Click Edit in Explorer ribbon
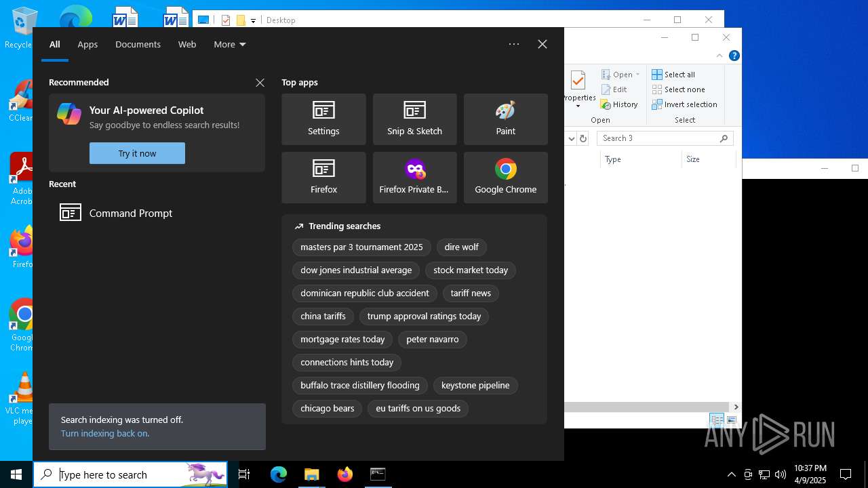The height and width of the screenshot is (488, 868). (x=614, y=89)
